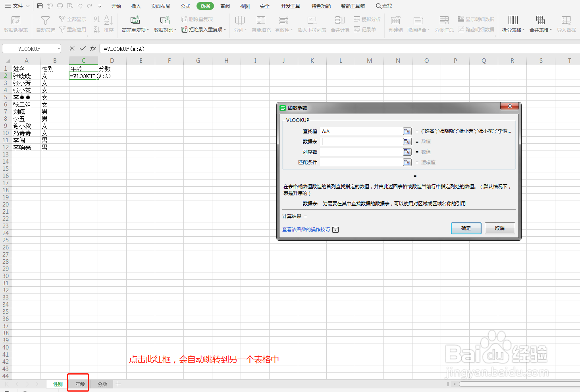Click into the 数据表 input field

coord(361,141)
